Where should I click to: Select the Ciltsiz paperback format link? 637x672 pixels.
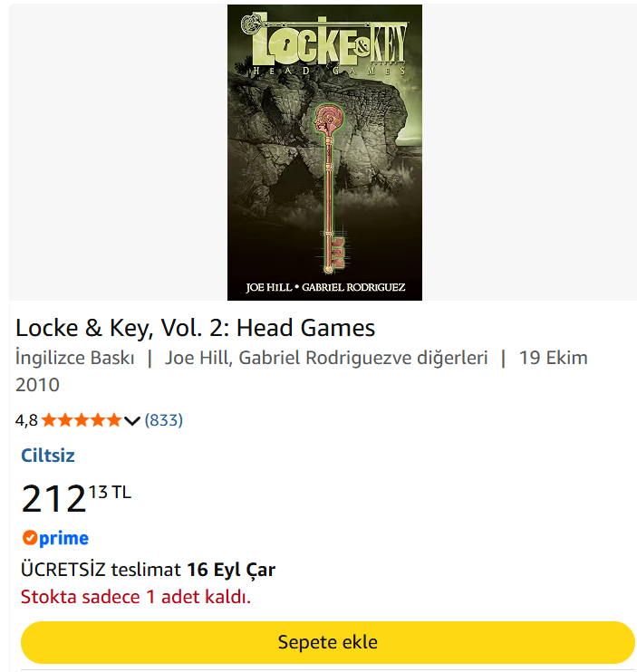pos(48,456)
